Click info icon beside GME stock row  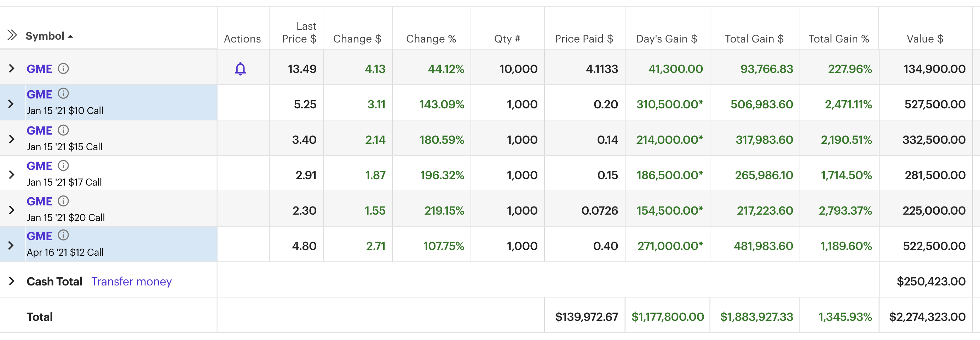pos(63,69)
